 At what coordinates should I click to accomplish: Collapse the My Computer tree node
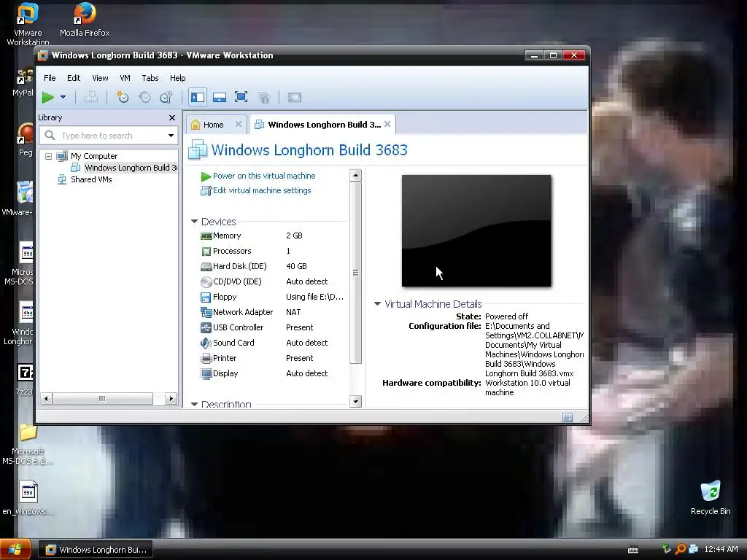pyautogui.click(x=48, y=156)
